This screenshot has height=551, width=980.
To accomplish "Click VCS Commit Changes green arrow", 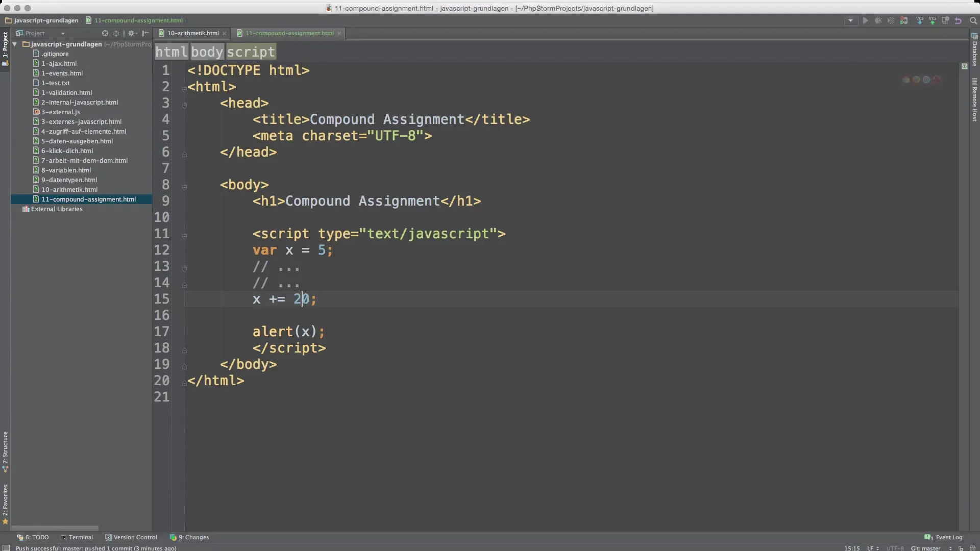I will (x=933, y=21).
